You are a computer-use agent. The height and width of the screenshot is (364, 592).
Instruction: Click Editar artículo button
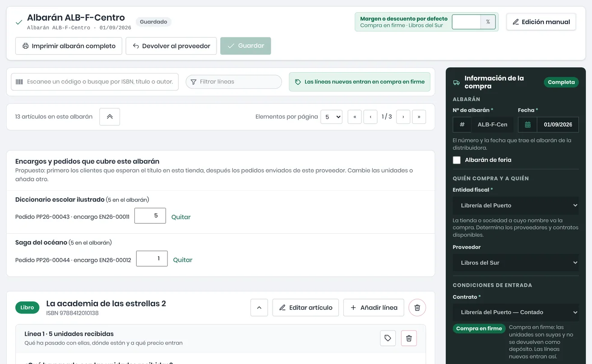click(x=305, y=308)
